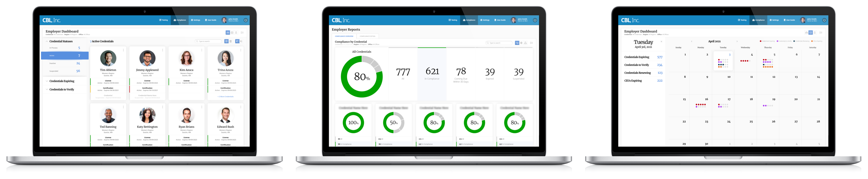Screen dimensions: 868x179
Task: Open filter options on left laptop dashboard
Action: click(242, 33)
